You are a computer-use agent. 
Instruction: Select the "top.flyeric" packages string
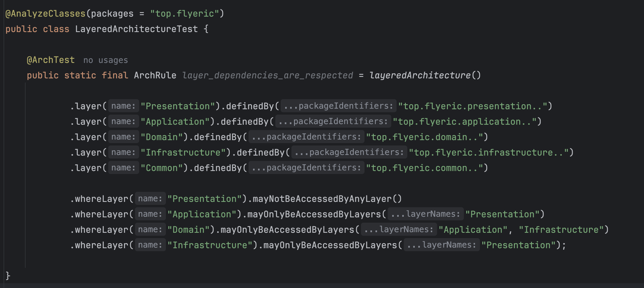coord(184,14)
